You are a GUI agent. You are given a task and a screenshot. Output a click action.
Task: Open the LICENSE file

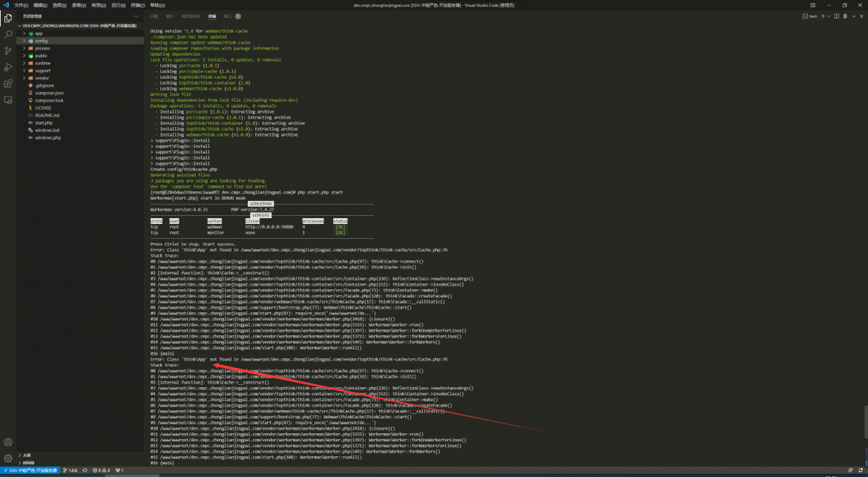80,108
